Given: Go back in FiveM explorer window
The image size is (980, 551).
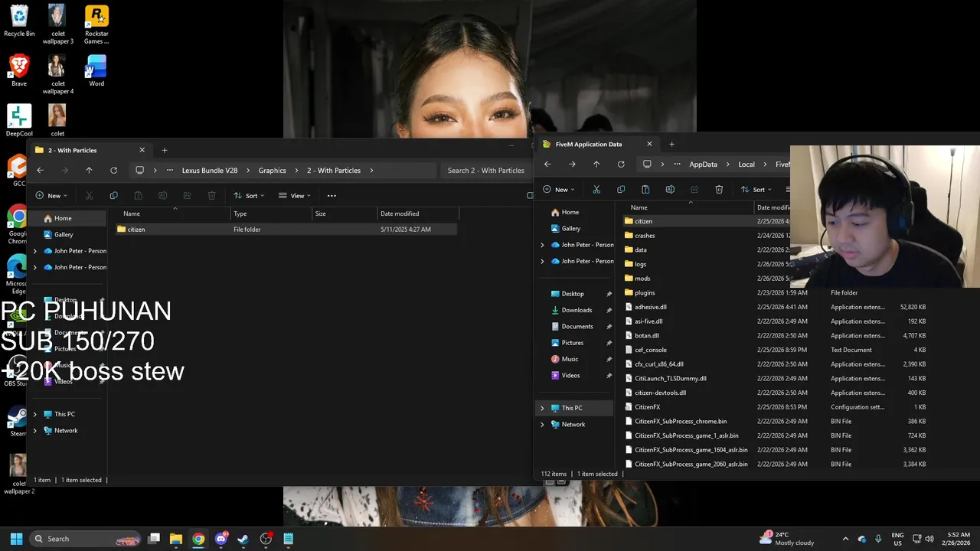Looking at the screenshot, I should [x=547, y=165].
